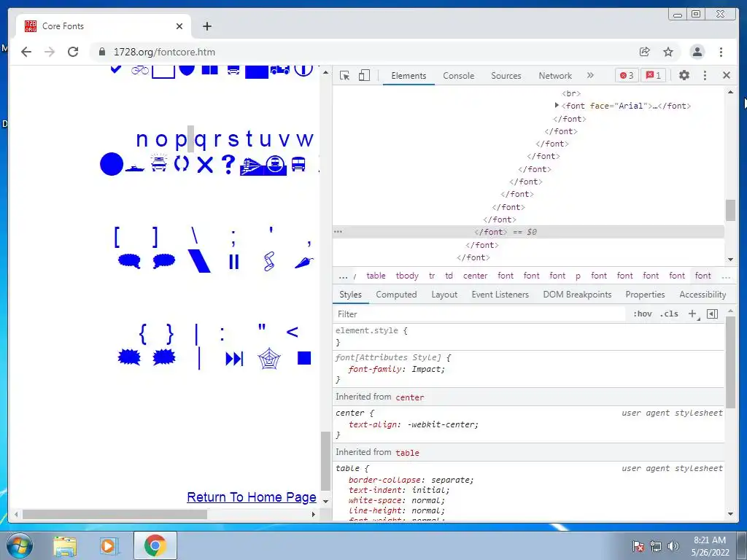747x560 pixels.
Task: Switch to the Console tab
Action: [458, 76]
